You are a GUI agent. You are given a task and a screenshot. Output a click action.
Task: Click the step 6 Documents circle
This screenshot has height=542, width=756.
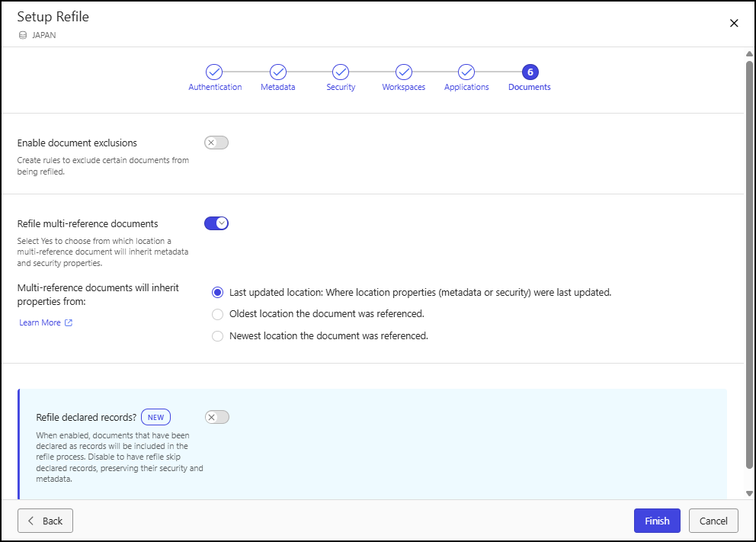530,72
